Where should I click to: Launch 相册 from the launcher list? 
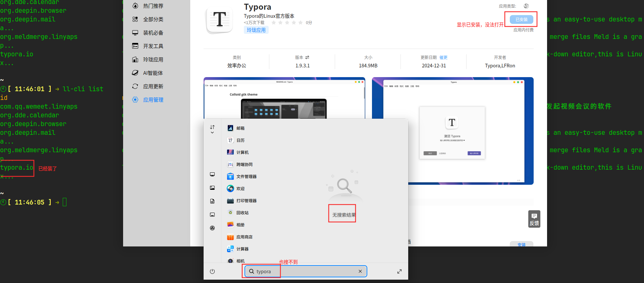pos(236,225)
